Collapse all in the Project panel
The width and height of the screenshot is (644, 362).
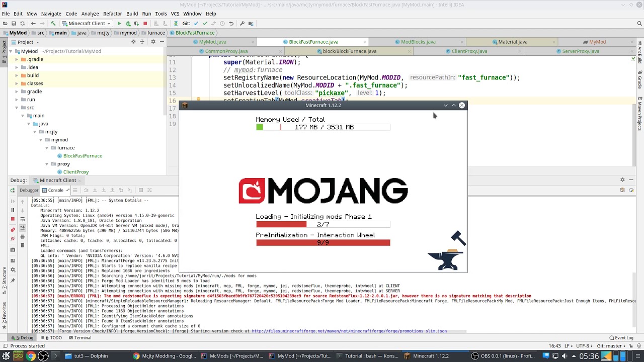(x=142, y=42)
